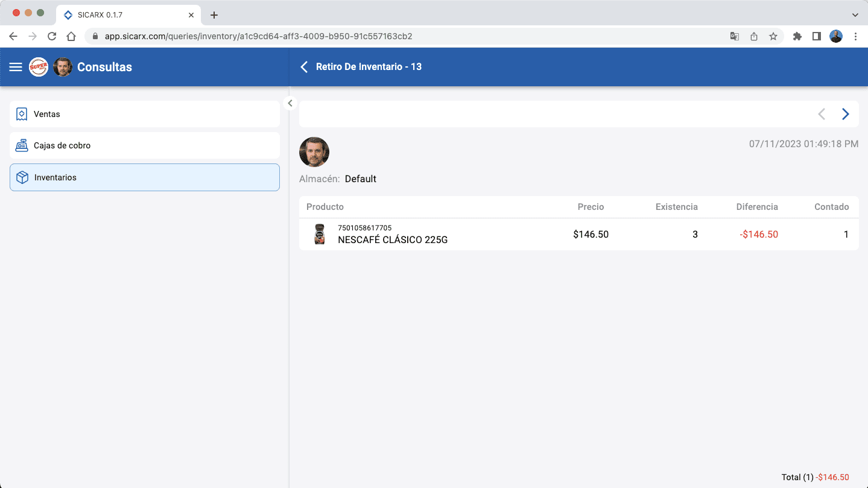The image size is (868, 488).
Task: Click the user avatar above Almacén
Action: 314,152
